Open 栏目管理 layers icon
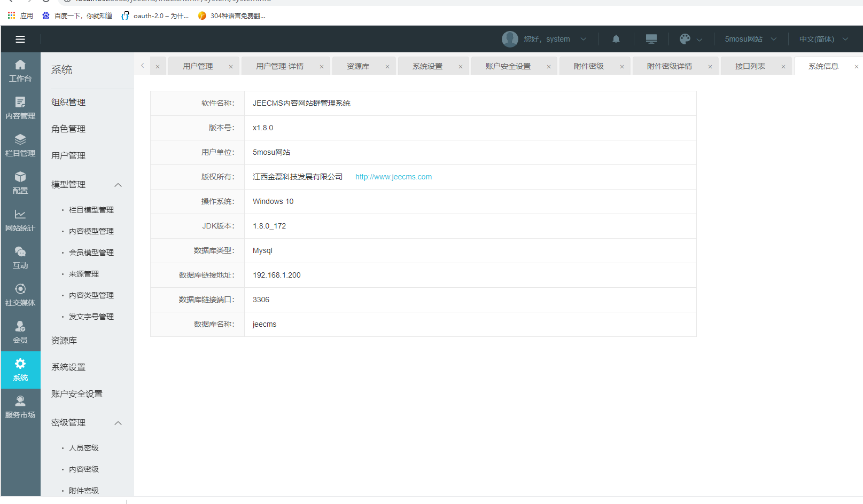 [20, 145]
